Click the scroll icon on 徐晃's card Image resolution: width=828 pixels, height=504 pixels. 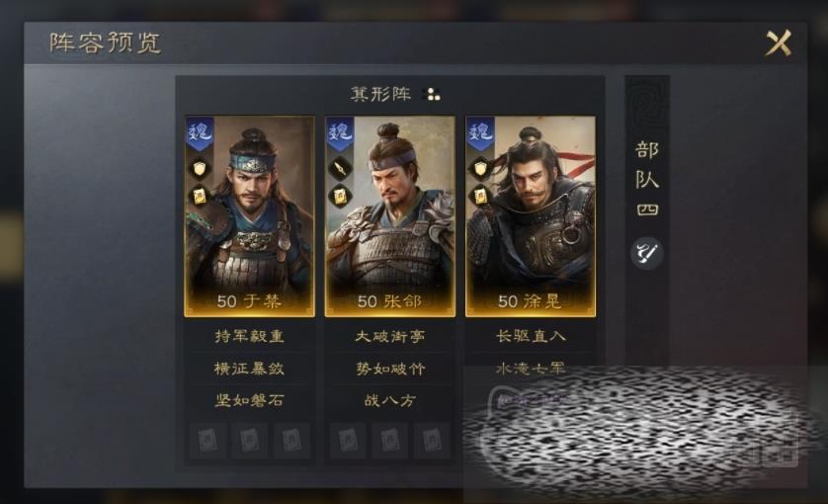480,197
